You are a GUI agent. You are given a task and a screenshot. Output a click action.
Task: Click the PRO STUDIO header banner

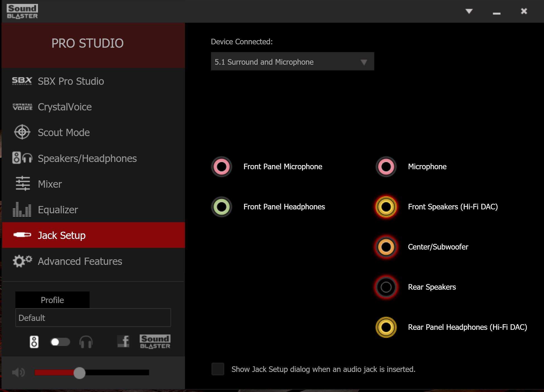click(x=93, y=45)
